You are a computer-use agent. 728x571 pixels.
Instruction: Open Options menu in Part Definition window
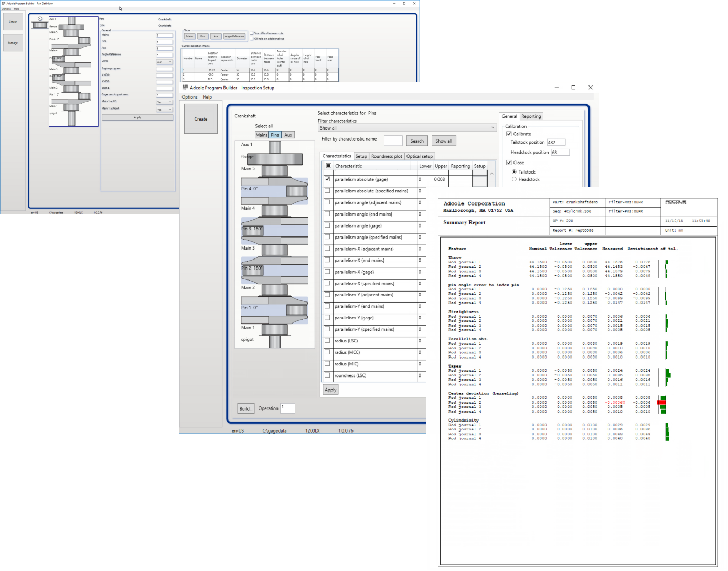6,9
